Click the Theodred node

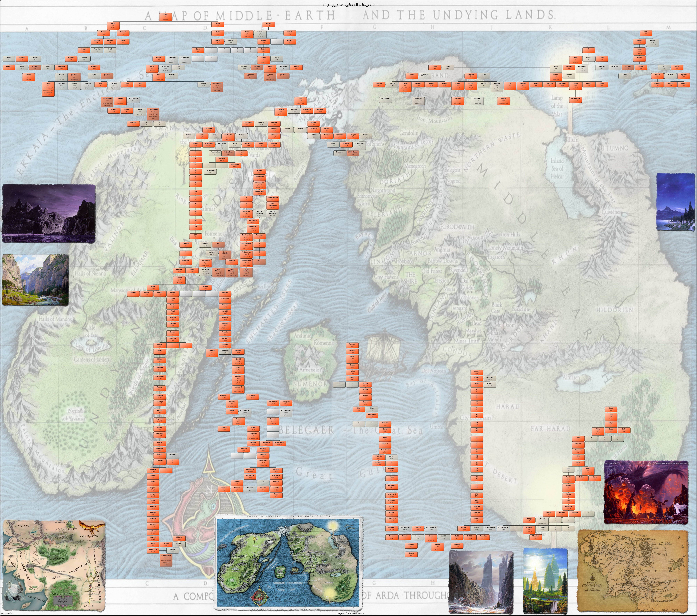tap(536, 537)
